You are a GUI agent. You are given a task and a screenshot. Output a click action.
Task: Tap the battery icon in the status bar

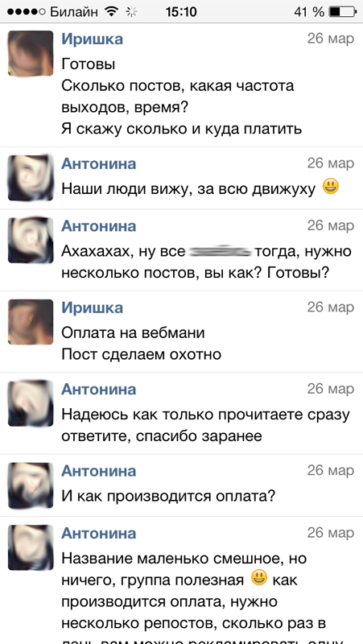tap(343, 12)
